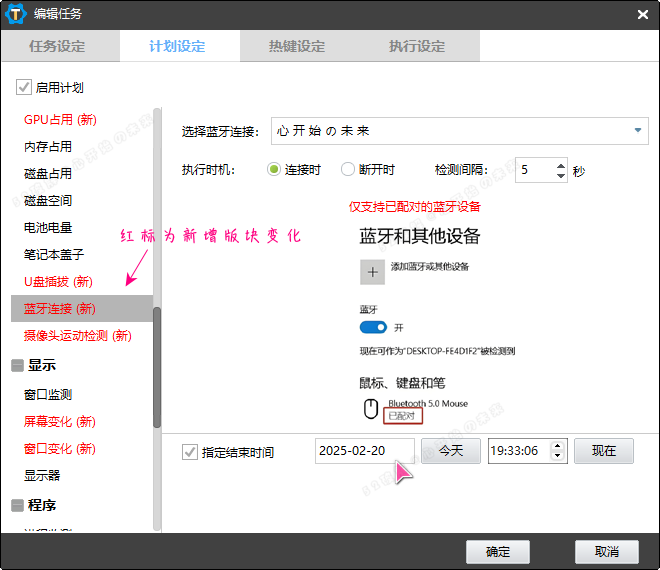Collapse the 程序 section icon

pos(17,505)
